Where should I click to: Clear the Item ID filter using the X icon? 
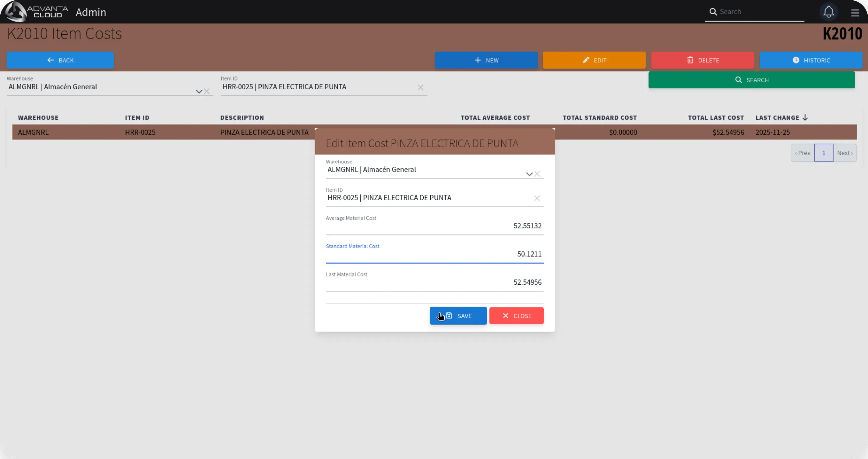(x=421, y=87)
